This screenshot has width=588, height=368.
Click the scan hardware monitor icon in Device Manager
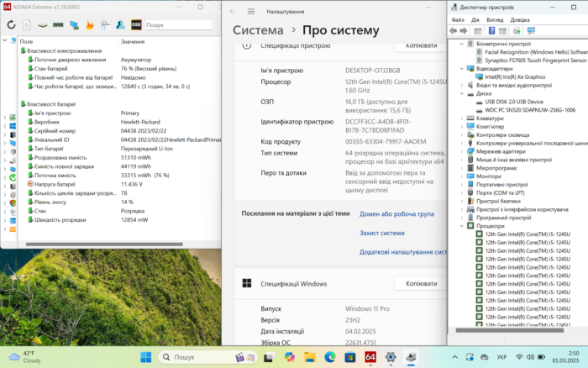tap(531, 31)
